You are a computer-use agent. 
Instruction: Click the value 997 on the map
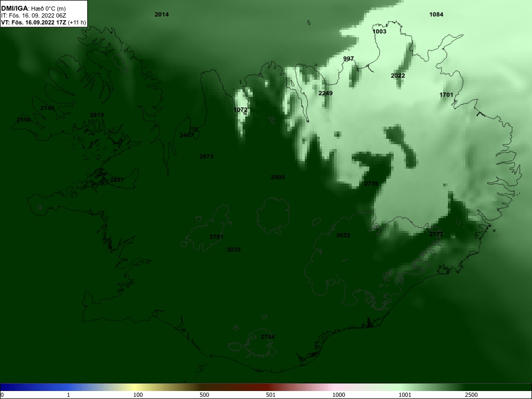coord(348,59)
